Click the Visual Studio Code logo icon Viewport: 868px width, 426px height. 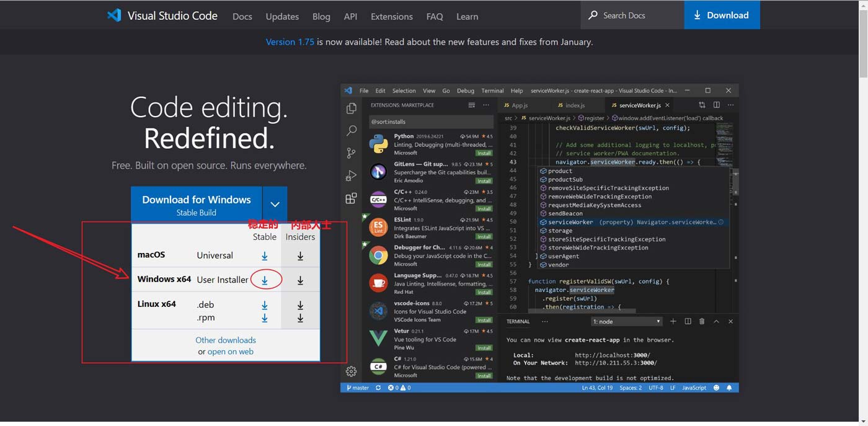[114, 16]
